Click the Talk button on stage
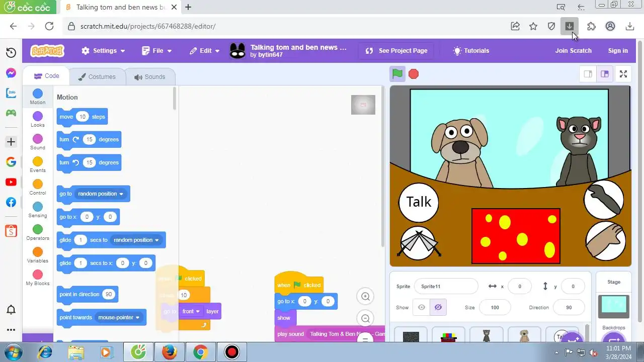The image size is (644, 362). tap(418, 202)
